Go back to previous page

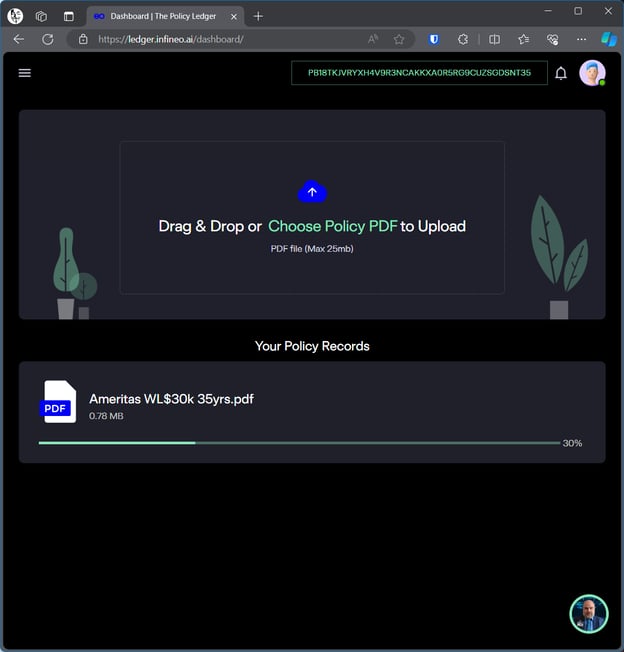tap(19, 40)
